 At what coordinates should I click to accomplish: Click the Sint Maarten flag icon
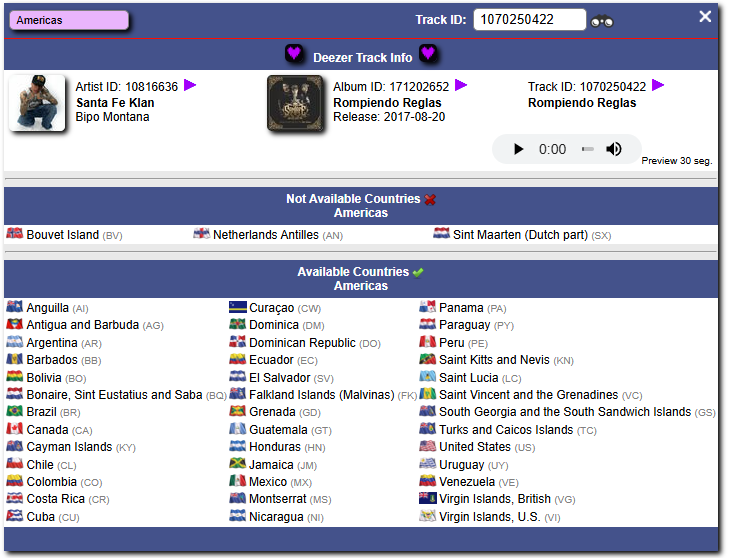pos(441,234)
